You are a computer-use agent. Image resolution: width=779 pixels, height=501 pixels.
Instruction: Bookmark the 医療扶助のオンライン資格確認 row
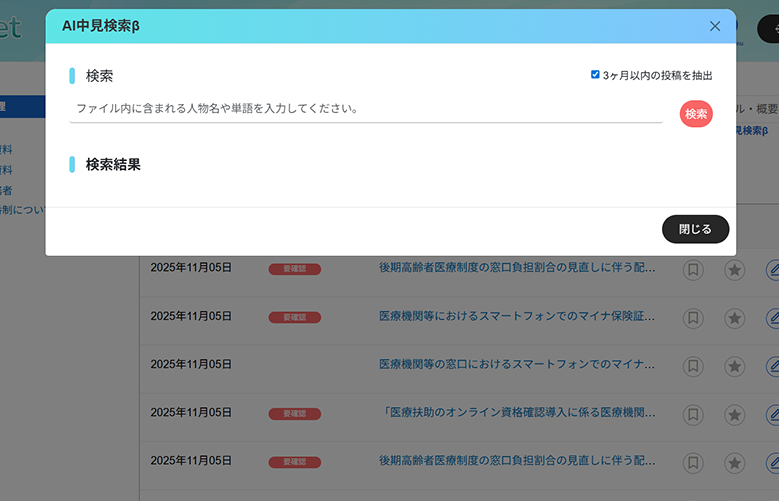[693, 414]
